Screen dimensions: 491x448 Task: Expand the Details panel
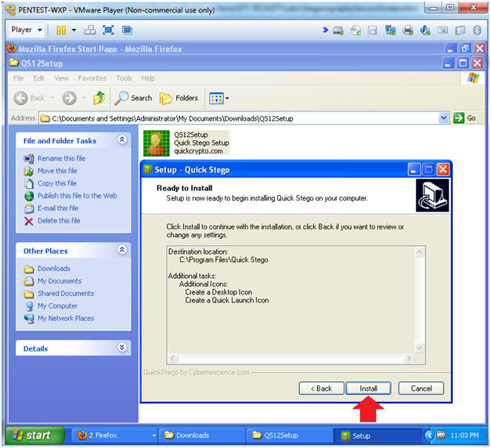(122, 347)
